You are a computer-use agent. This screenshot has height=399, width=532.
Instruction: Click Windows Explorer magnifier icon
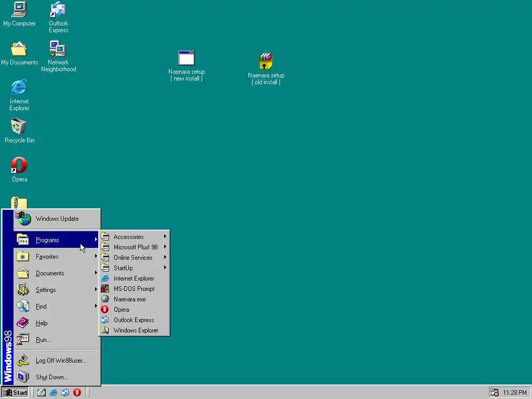pos(105,330)
